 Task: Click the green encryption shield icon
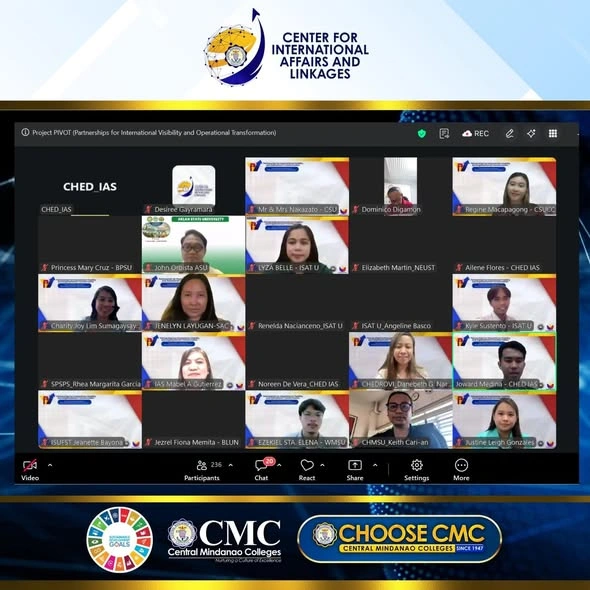422,133
